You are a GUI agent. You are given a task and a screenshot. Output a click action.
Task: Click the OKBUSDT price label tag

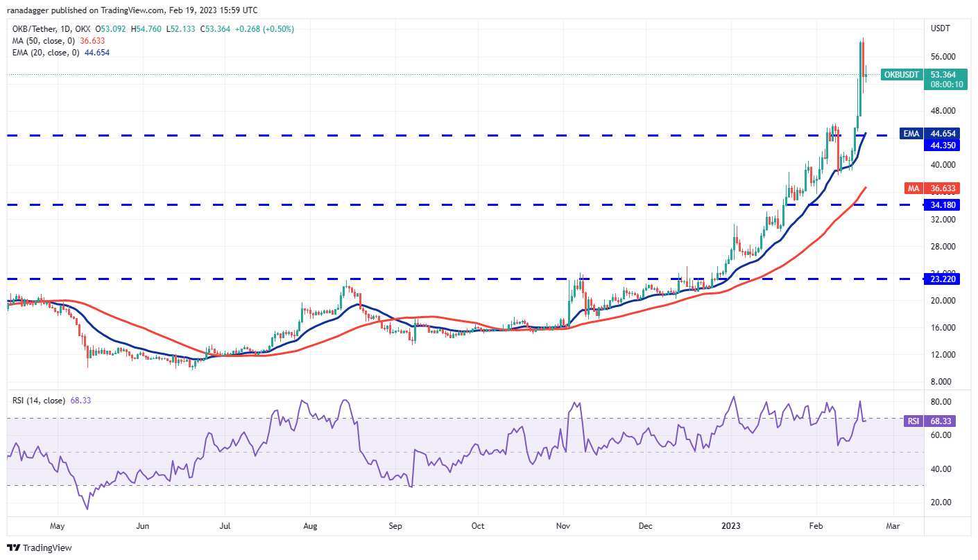click(x=902, y=74)
